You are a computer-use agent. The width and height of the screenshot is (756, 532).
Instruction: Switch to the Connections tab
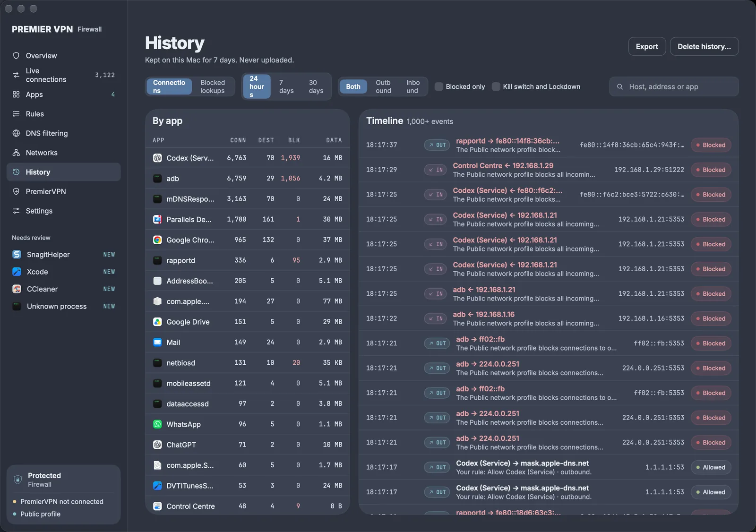click(x=169, y=86)
